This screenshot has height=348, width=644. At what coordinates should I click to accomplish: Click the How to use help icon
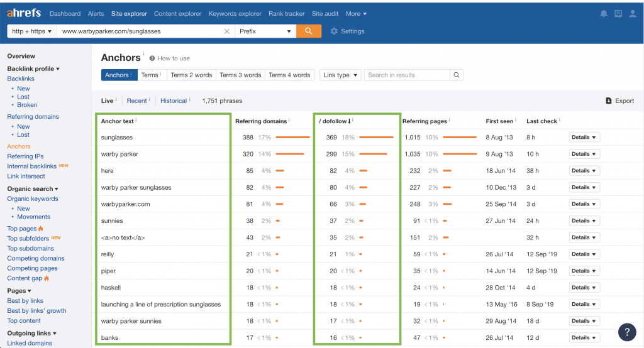[152, 58]
